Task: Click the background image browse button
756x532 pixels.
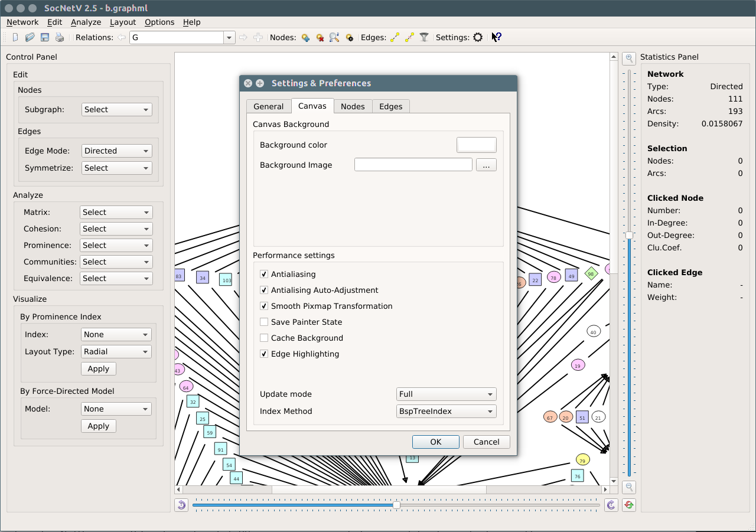Action: click(x=486, y=165)
